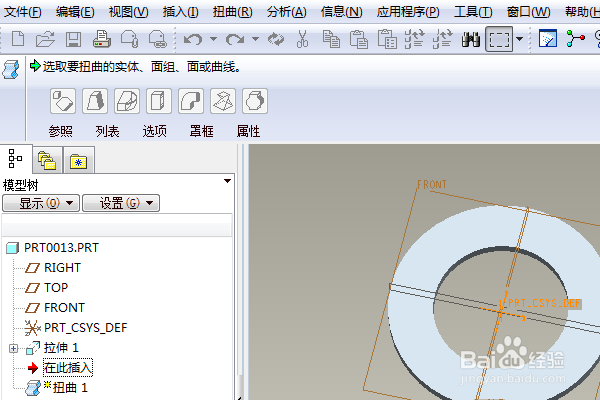
Task: Click the repaint window icon
Action: [548, 39]
